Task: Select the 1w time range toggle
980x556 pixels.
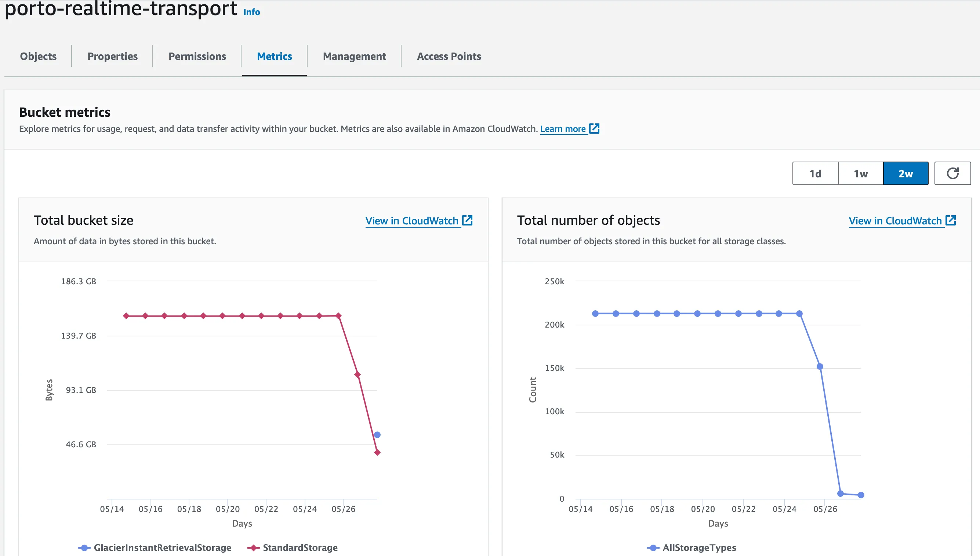Action: tap(861, 174)
